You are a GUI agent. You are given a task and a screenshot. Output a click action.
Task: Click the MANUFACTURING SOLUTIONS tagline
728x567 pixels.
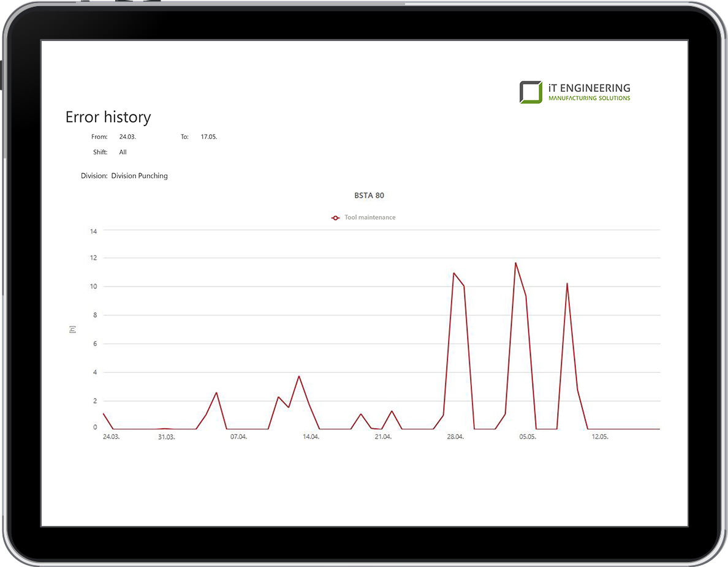pyautogui.click(x=589, y=98)
